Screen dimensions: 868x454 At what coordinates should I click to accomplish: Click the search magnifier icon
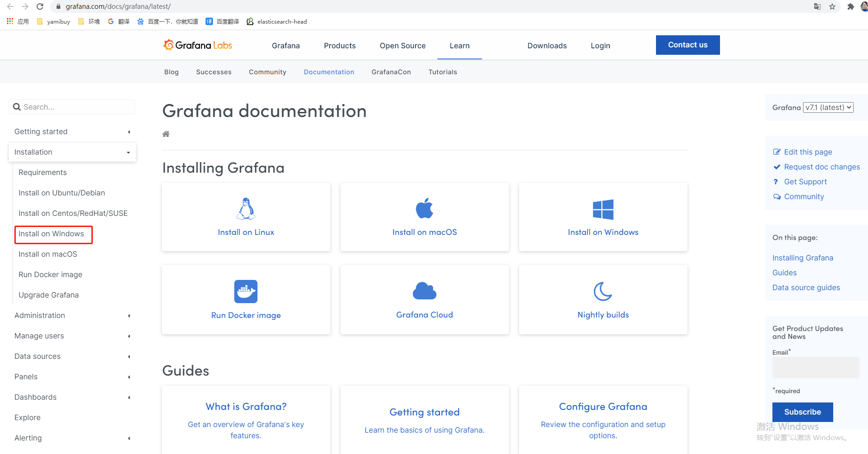point(17,107)
